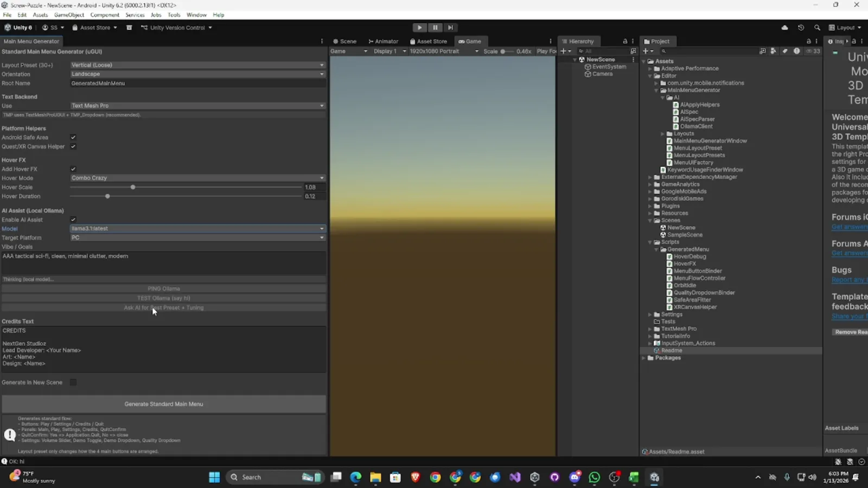Open the AI Model dropdown

[198, 229]
